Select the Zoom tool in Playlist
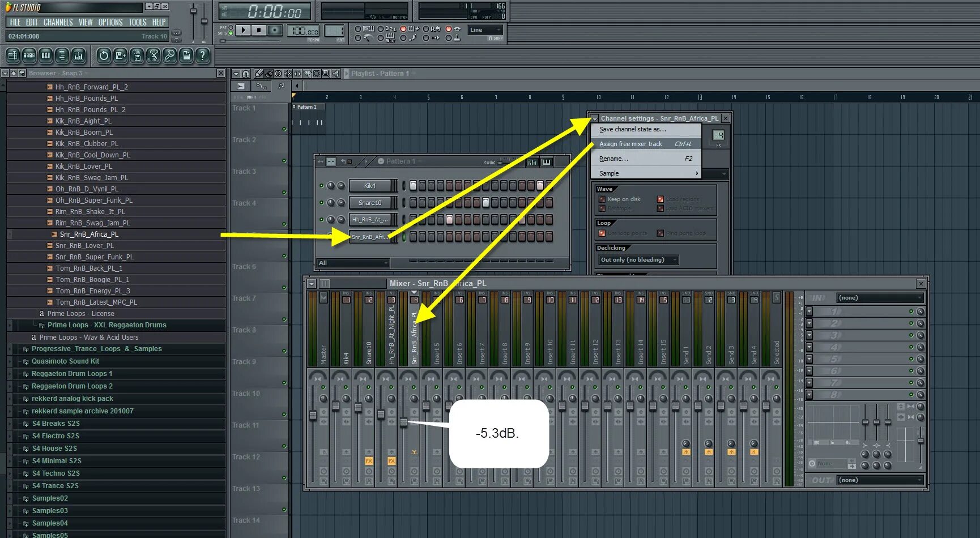The image size is (980, 538). point(326,74)
